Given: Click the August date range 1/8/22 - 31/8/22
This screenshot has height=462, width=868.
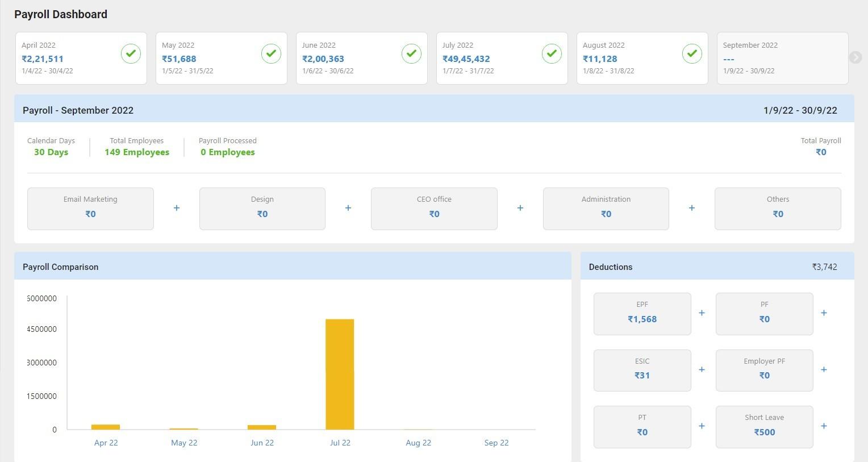Looking at the screenshot, I should pos(608,71).
